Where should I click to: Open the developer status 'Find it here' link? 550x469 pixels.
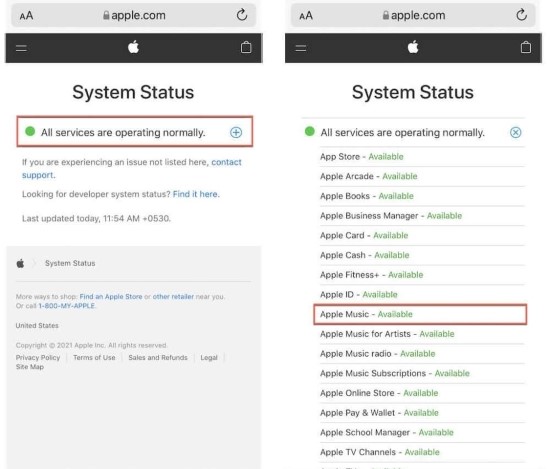pyautogui.click(x=196, y=194)
